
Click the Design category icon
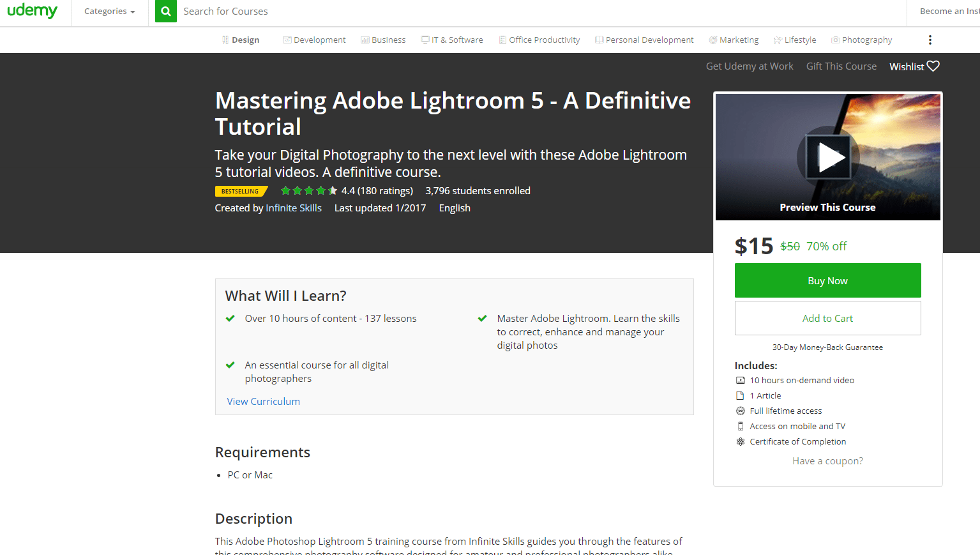(225, 40)
